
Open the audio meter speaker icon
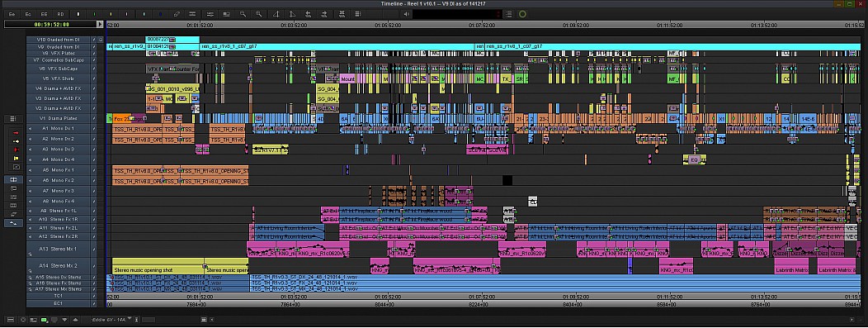(407, 14)
